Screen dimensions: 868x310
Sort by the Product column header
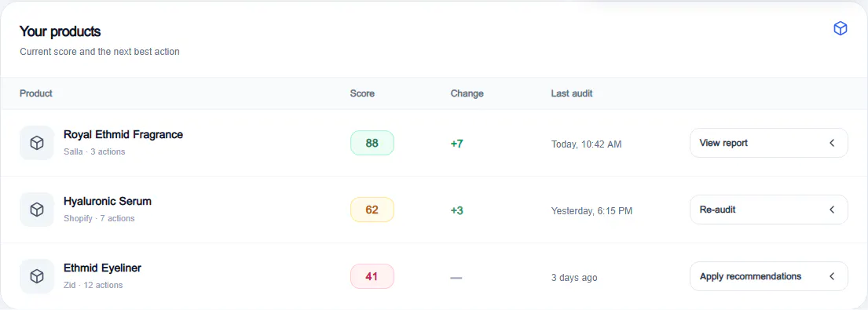pos(36,93)
